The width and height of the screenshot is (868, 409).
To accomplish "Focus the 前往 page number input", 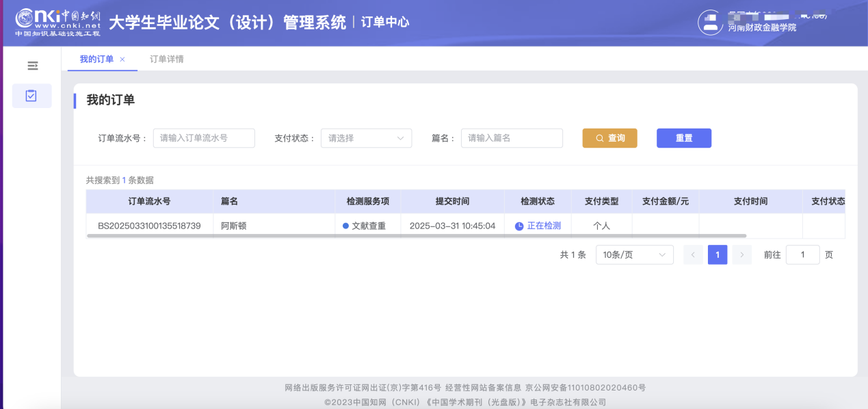I will 802,255.
